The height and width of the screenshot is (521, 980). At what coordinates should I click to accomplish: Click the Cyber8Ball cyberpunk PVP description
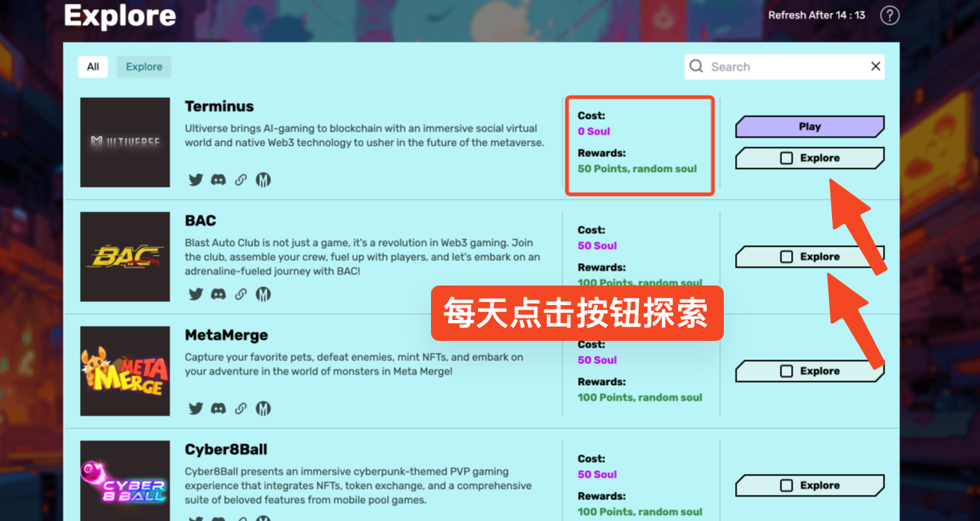(359, 485)
